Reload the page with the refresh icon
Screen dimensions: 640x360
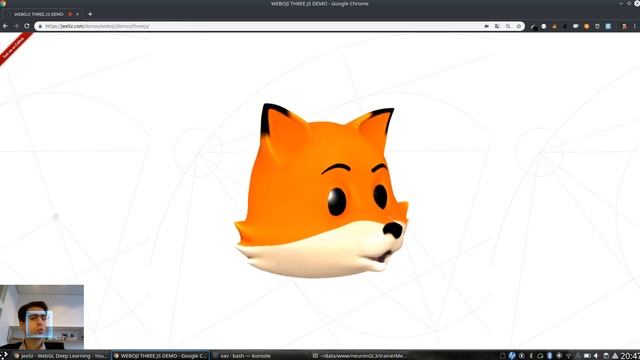(x=27, y=26)
